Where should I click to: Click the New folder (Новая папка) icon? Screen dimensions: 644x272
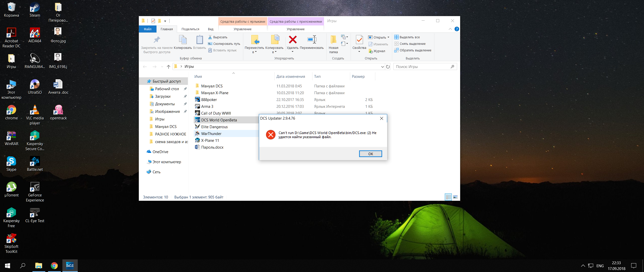(333, 40)
